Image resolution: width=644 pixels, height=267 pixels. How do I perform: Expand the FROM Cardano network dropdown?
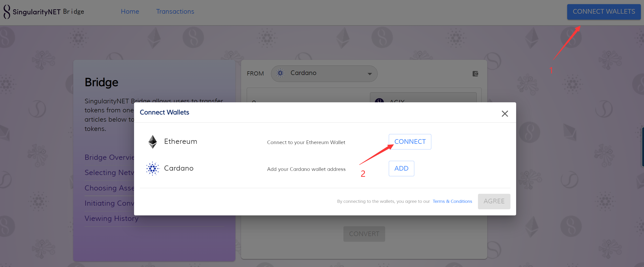(324, 74)
